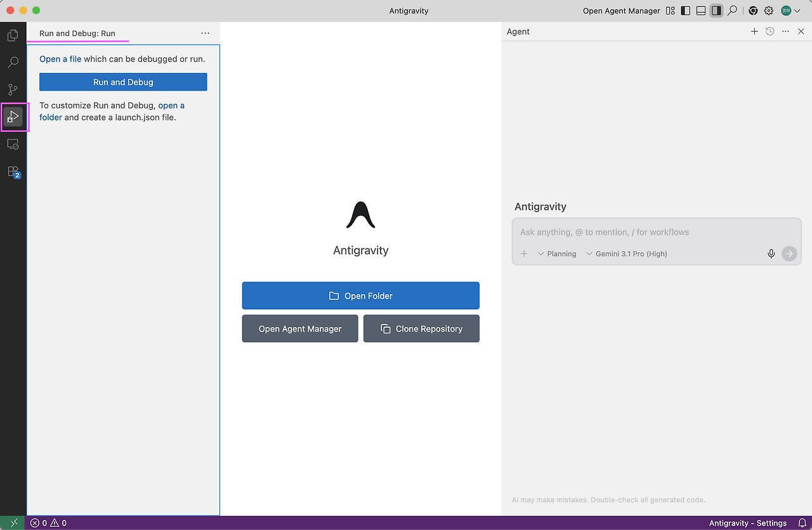Open the Source Control view
812x530 pixels.
(13, 89)
